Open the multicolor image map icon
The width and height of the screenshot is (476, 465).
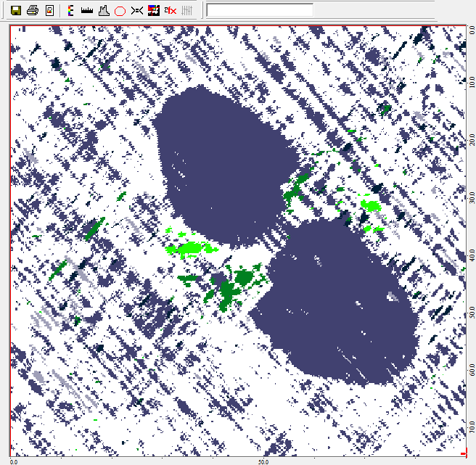click(x=153, y=10)
